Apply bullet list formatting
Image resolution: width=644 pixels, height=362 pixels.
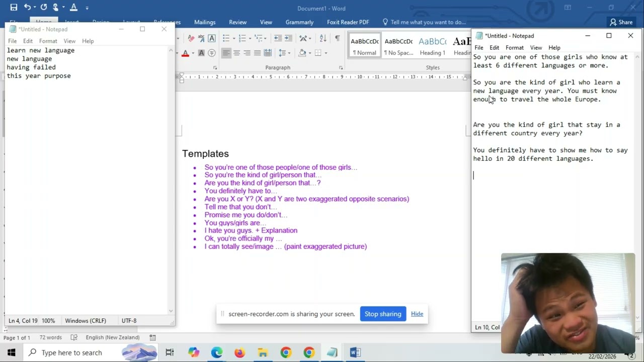tap(226, 38)
